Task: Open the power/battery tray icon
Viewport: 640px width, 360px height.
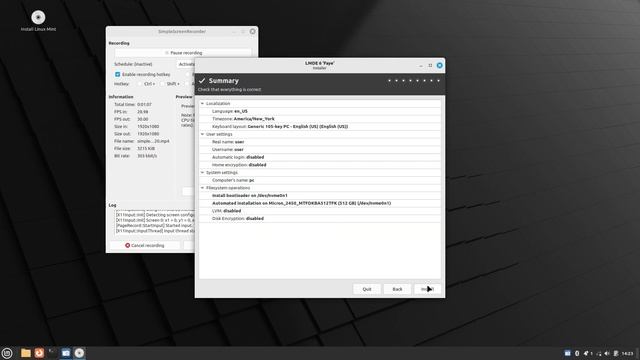Action: coord(616,353)
